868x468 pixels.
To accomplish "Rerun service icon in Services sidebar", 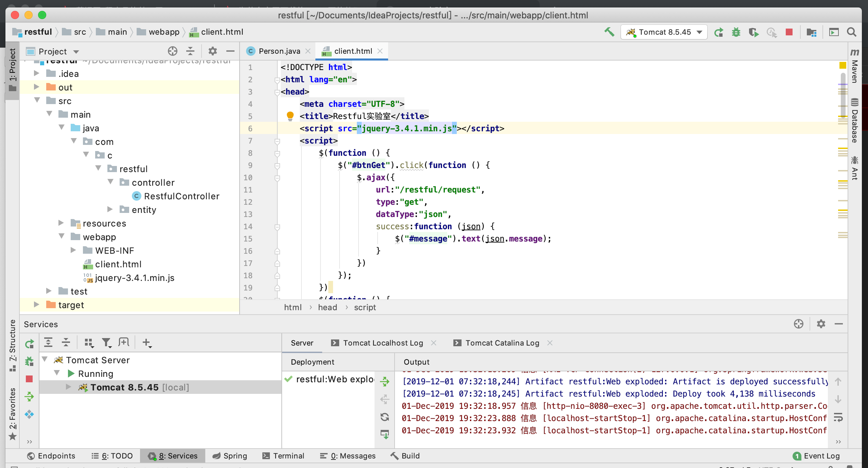I will click(x=29, y=344).
